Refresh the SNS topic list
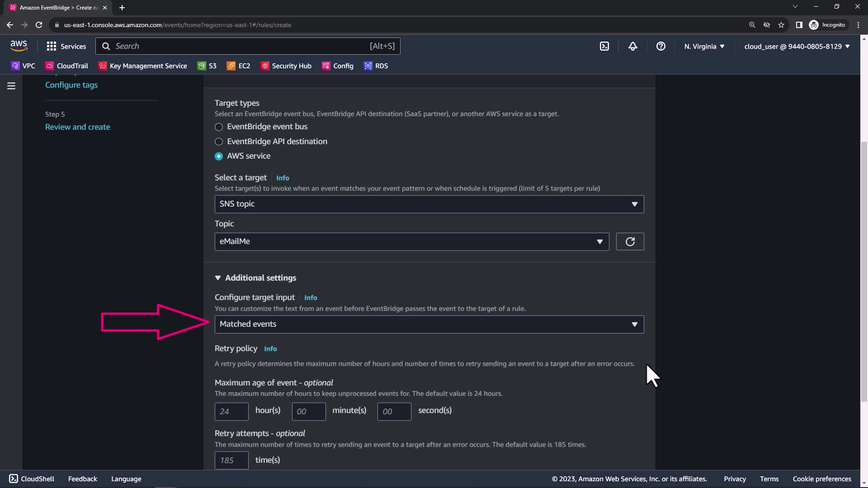The height and width of the screenshot is (488, 868). pos(630,242)
